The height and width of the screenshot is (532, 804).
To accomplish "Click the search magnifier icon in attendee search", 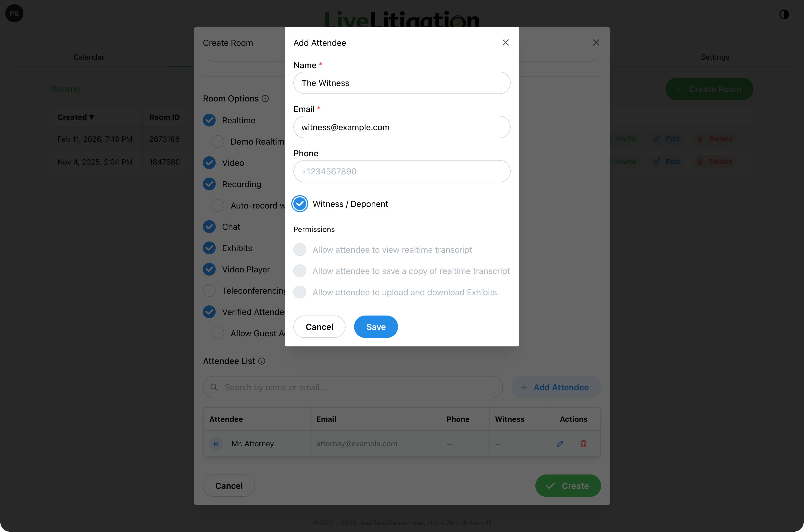I will click(214, 387).
